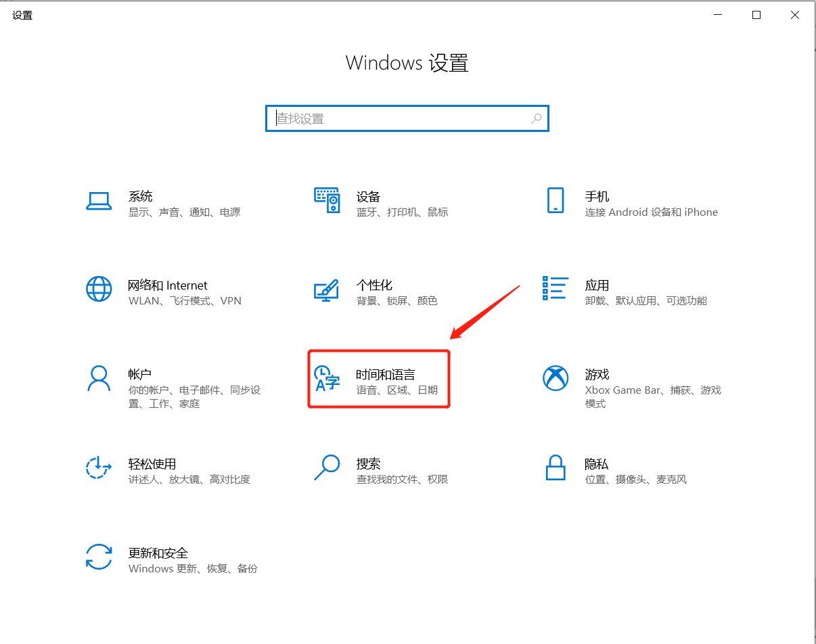The image size is (816, 644).
Task: Open 轻松使用 accessibility icon
Action: click(99, 468)
